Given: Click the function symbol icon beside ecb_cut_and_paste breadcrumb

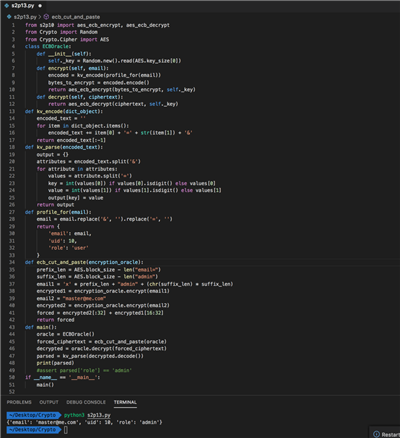Looking at the screenshot, I should coord(46,17).
